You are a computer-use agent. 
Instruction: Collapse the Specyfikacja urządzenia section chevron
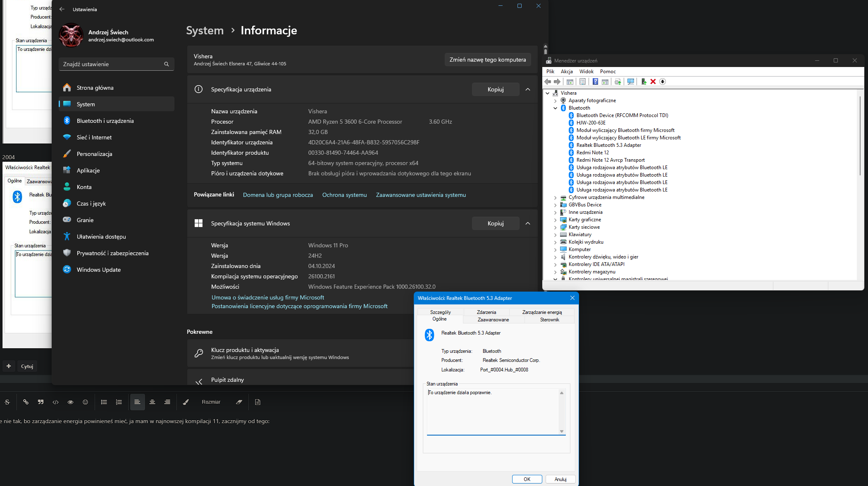tap(528, 89)
